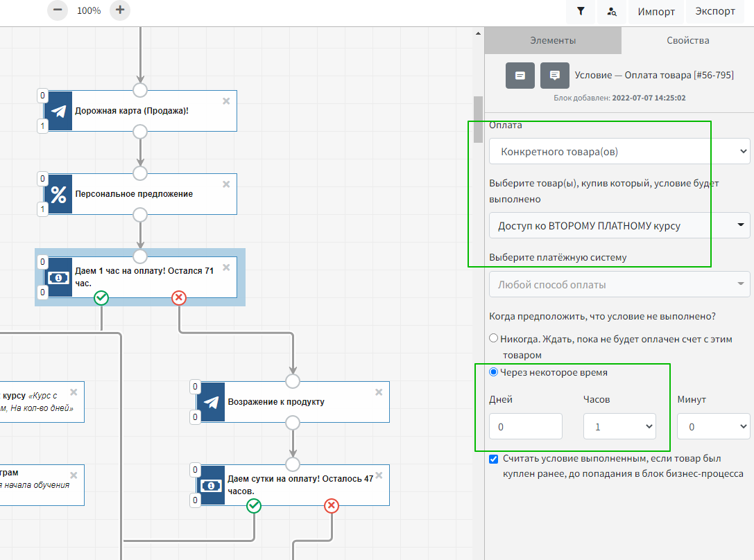Image resolution: width=754 pixels, height=560 pixels.
Task: Click the red cross output under Даем 1 час block
Action: [x=179, y=297]
